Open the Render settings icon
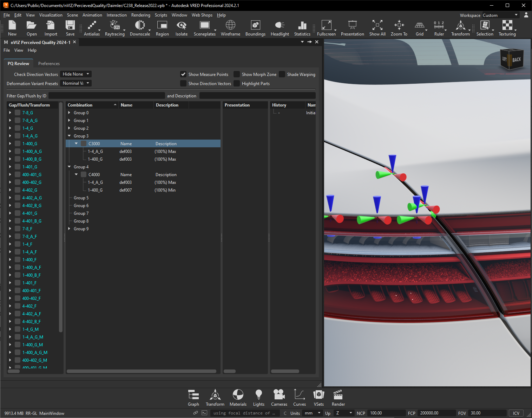Viewport: 532px width, 418px height. coord(338,398)
